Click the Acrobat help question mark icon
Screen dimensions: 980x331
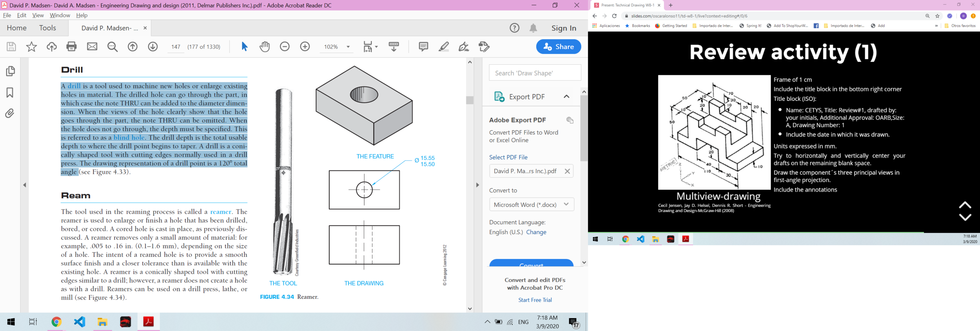(x=514, y=28)
